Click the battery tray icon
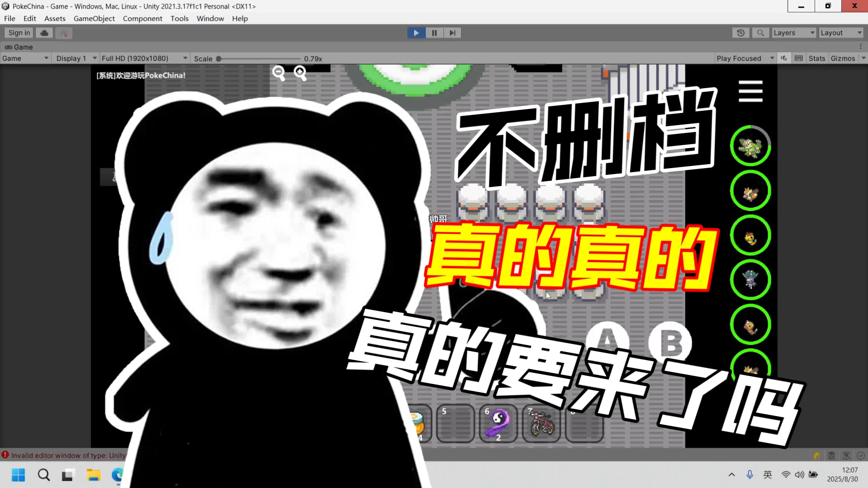The width and height of the screenshot is (868, 488). tap(813, 474)
